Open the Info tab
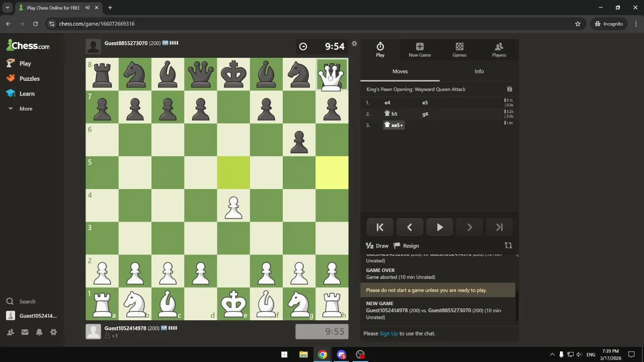Image resolution: width=644 pixels, height=362 pixels. [x=479, y=71]
